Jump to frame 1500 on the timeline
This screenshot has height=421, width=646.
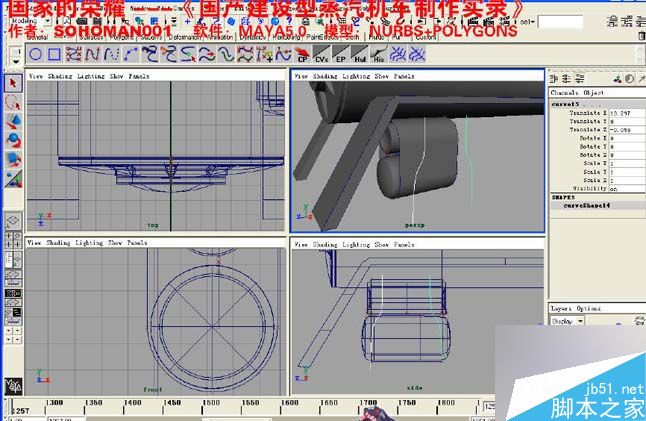(211, 403)
